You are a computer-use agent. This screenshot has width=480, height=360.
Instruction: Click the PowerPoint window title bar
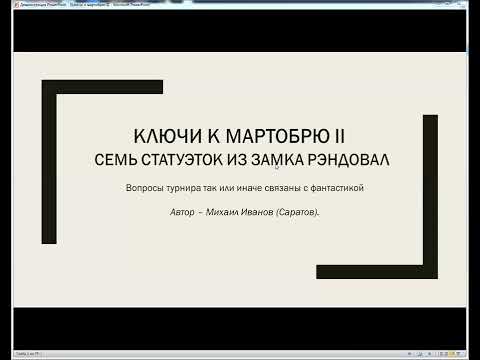[240, 4]
